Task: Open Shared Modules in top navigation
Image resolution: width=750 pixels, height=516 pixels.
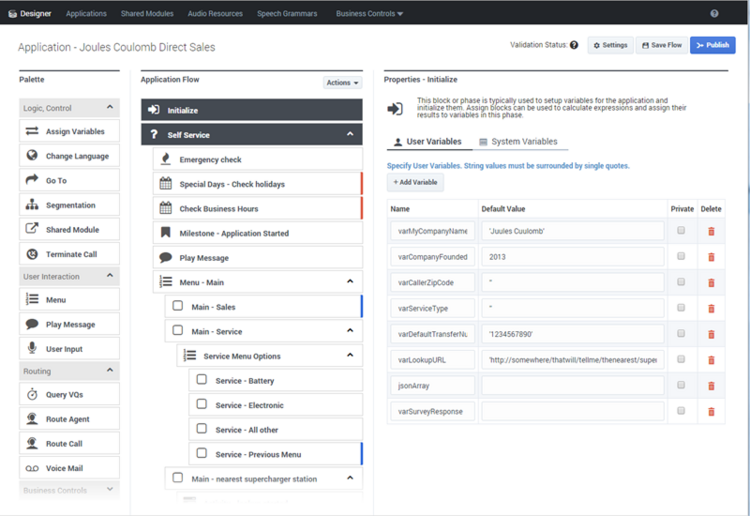Action: pyautogui.click(x=147, y=13)
